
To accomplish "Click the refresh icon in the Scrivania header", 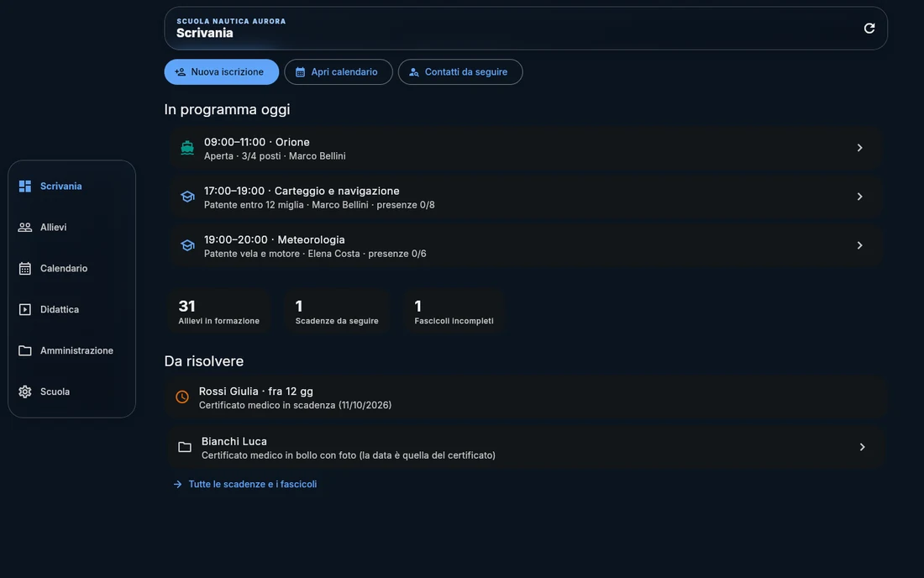I will coord(869,29).
